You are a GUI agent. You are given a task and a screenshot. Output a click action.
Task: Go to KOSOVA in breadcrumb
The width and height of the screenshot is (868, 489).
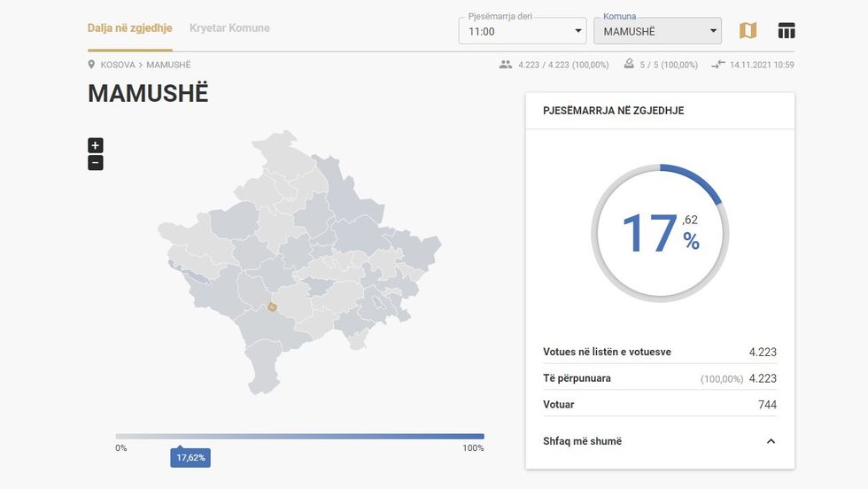pyautogui.click(x=118, y=65)
